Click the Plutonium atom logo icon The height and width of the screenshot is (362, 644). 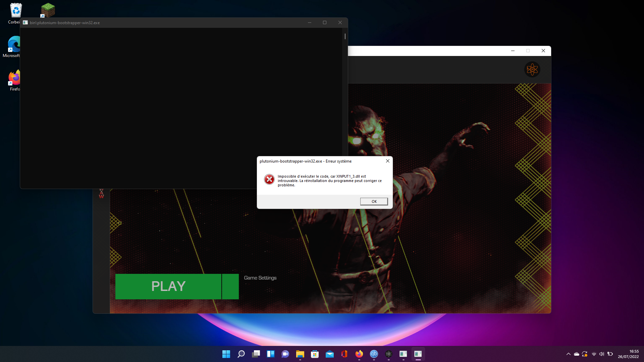pos(532,69)
